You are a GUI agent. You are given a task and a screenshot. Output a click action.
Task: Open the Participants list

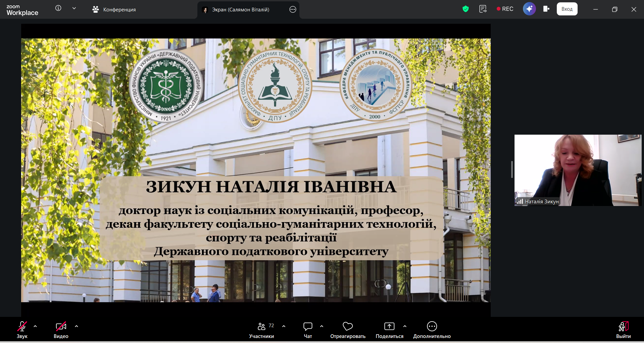pyautogui.click(x=262, y=330)
